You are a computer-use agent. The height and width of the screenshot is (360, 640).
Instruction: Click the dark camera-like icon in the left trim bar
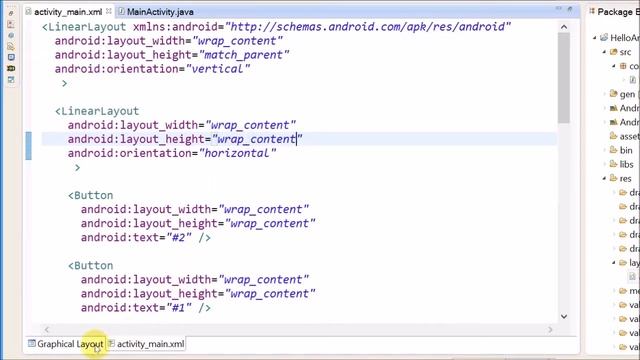click(11, 69)
